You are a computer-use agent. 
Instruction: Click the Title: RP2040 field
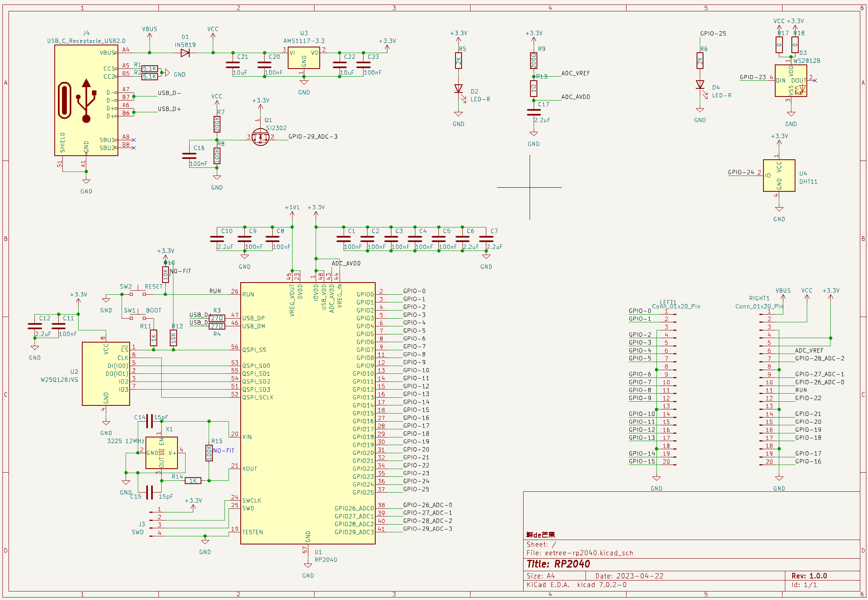[x=558, y=564]
